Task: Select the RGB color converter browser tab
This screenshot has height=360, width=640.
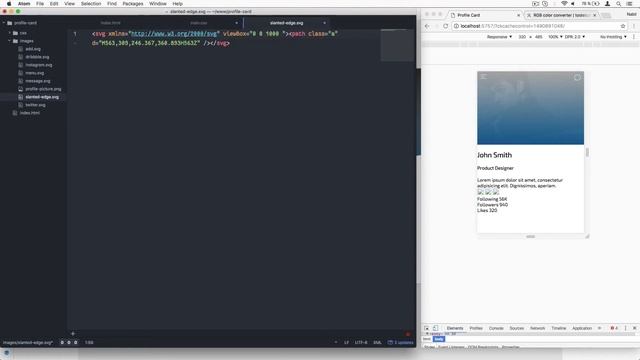Action: click(x=561, y=15)
